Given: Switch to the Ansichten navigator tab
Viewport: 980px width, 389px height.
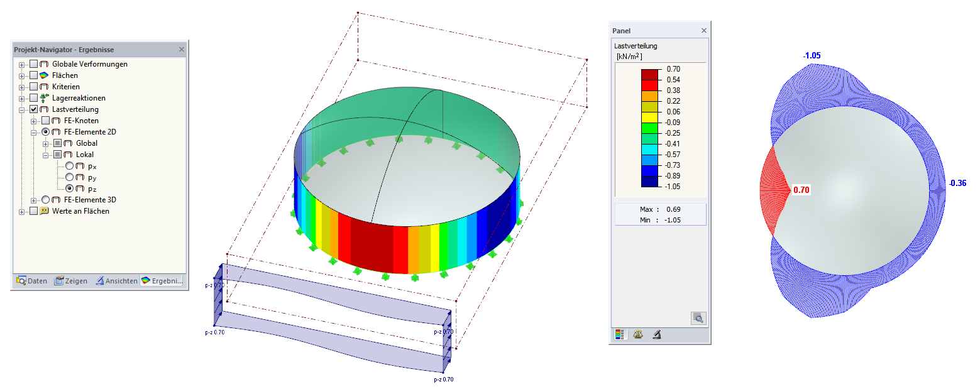Looking at the screenshot, I should point(116,281).
